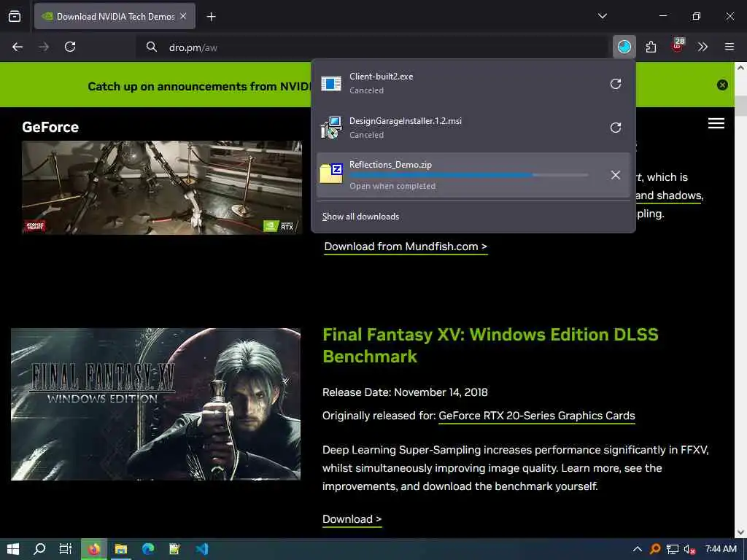Open the network tray icon
747x560 pixels.
click(x=672, y=549)
